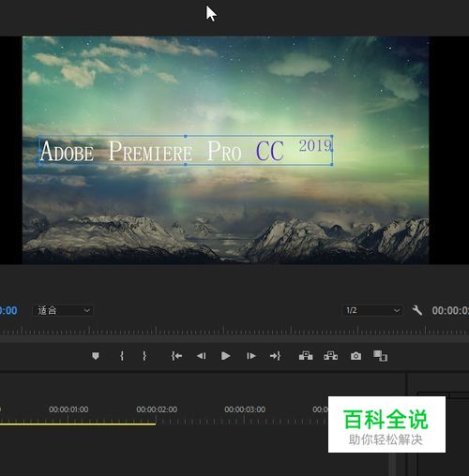Viewport: 469px width, 476px height.
Task: Click the '2019' text in preview
Action: (x=315, y=145)
